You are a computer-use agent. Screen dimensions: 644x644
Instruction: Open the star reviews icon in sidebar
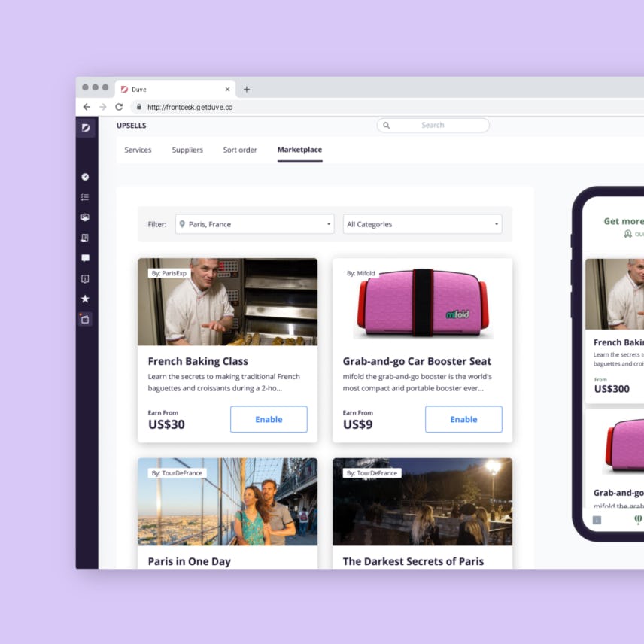click(x=86, y=299)
